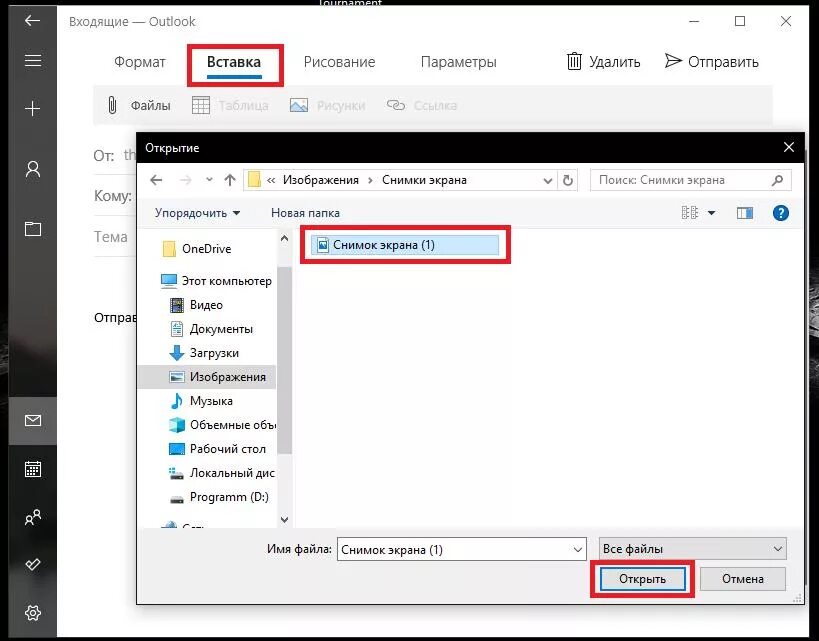Open Settings gear icon in sidebar
Viewport: 819px width, 641px height.
point(32,613)
